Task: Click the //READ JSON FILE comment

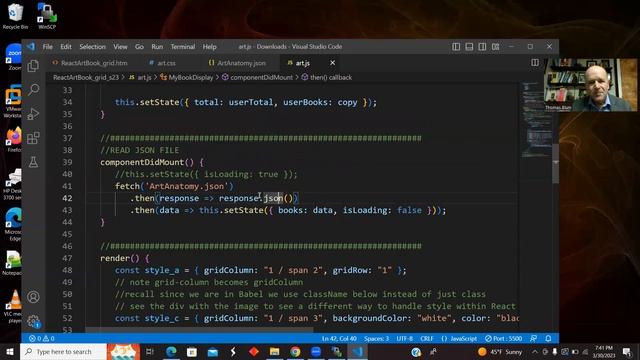Action: (x=139, y=150)
